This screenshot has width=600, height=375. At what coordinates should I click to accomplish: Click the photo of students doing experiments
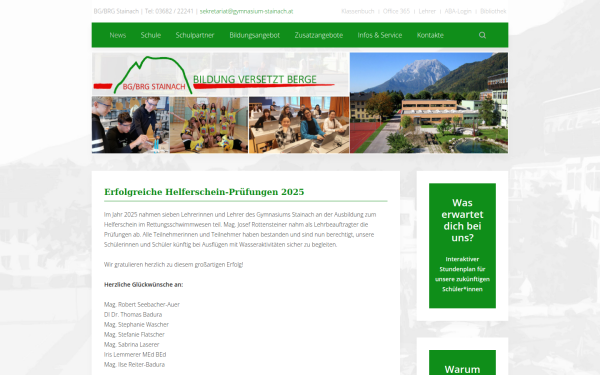(130, 125)
